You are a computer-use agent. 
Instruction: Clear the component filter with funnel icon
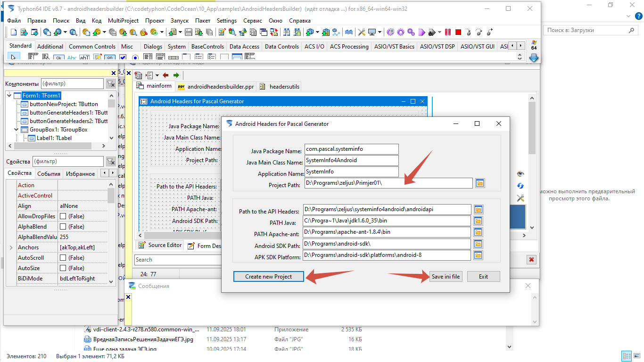point(111,84)
